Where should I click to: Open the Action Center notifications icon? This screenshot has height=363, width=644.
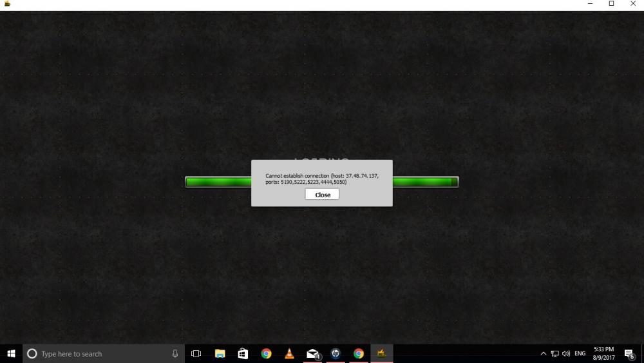tap(629, 353)
